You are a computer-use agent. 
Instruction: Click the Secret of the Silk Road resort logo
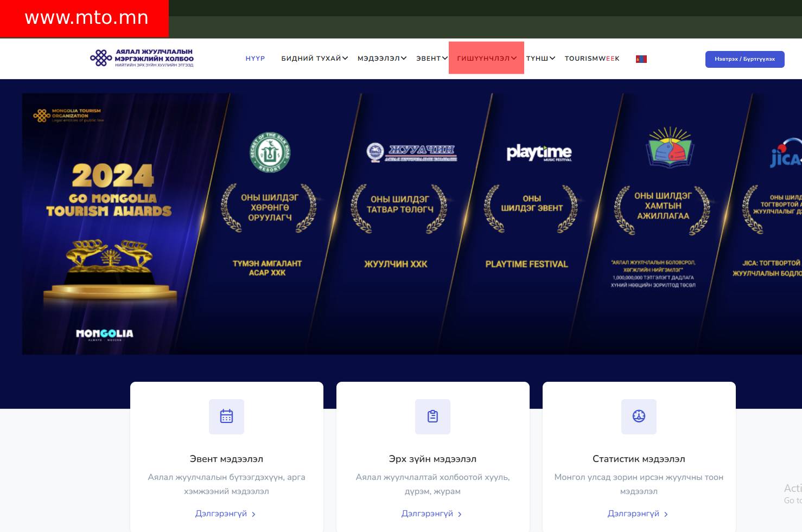click(x=270, y=152)
